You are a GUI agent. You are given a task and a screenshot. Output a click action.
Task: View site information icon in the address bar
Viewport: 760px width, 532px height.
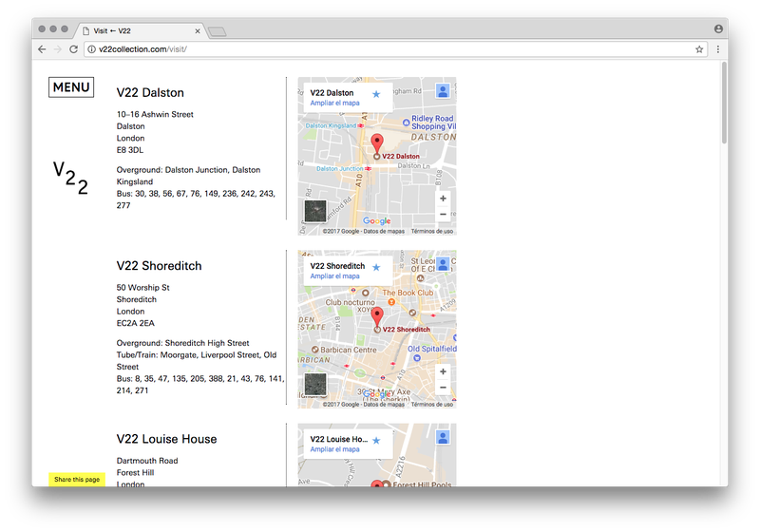[x=91, y=49]
